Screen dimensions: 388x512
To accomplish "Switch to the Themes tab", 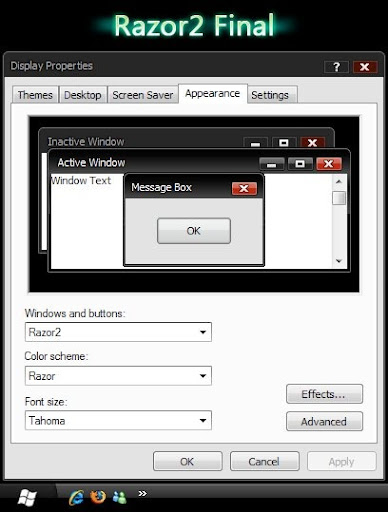I will (35, 95).
